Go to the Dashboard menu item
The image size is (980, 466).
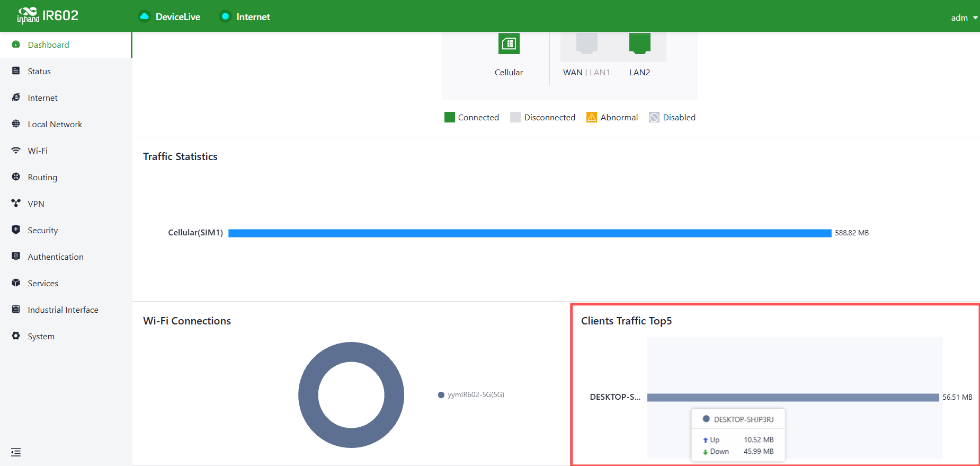(x=66, y=45)
